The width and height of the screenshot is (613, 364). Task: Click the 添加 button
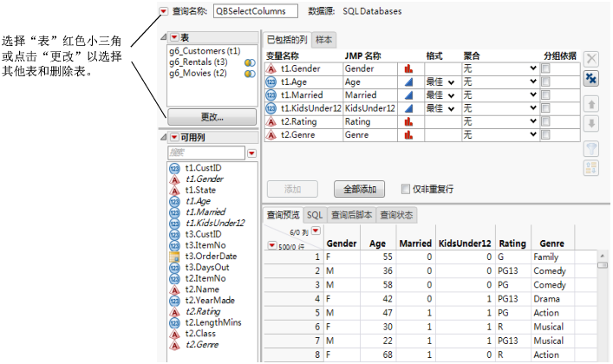292,189
